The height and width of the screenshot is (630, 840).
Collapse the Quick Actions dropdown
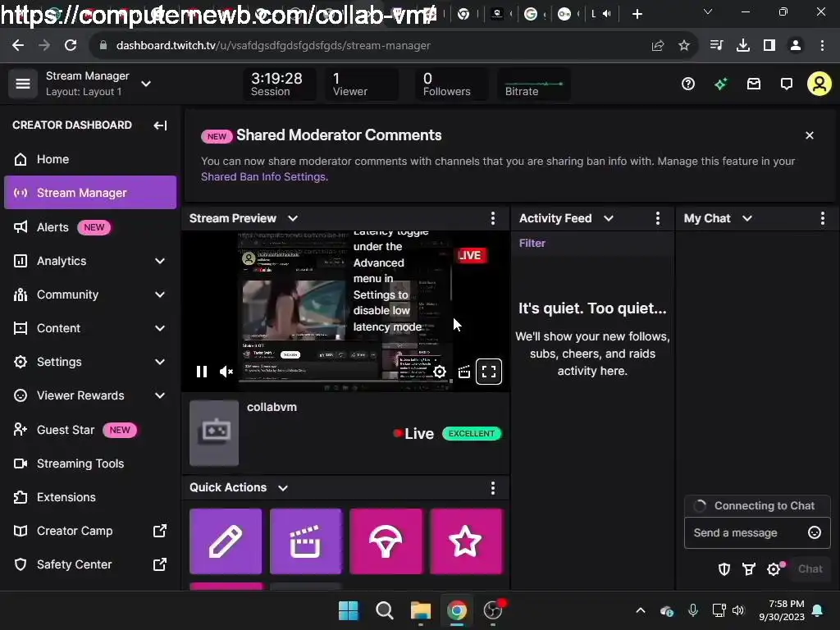283,487
